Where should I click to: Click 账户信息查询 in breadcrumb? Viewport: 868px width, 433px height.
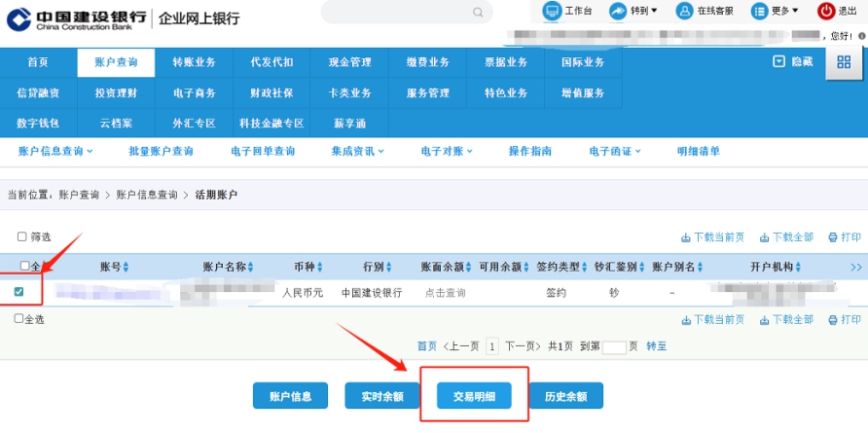click(147, 195)
